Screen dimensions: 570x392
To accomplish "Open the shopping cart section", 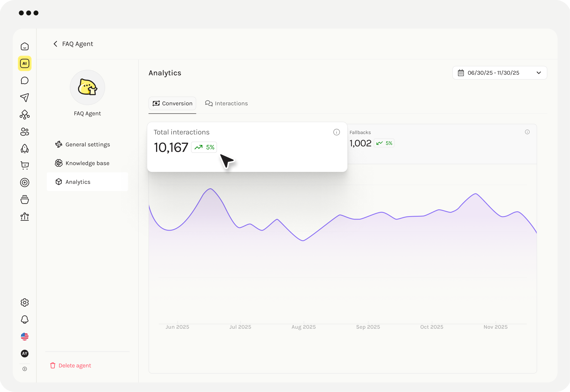I will [25, 166].
